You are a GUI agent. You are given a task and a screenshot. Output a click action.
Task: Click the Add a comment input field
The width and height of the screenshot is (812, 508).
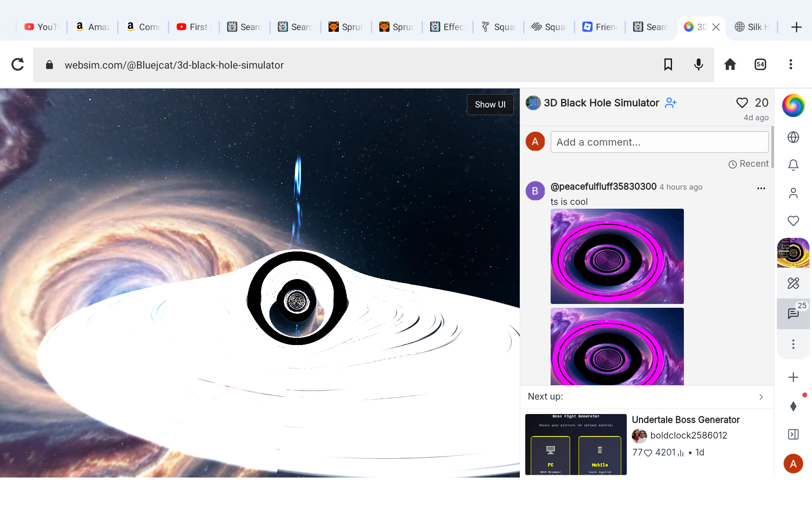click(659, 142)
